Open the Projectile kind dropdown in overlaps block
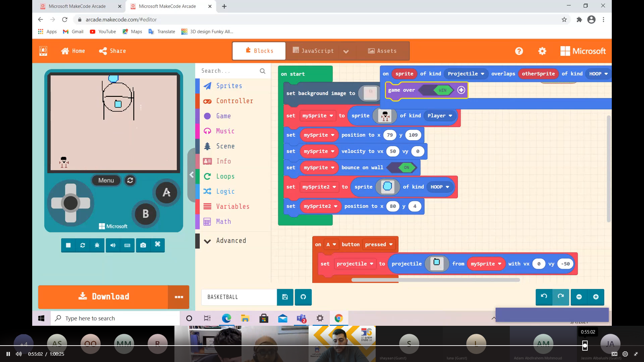 pos(466,74)
